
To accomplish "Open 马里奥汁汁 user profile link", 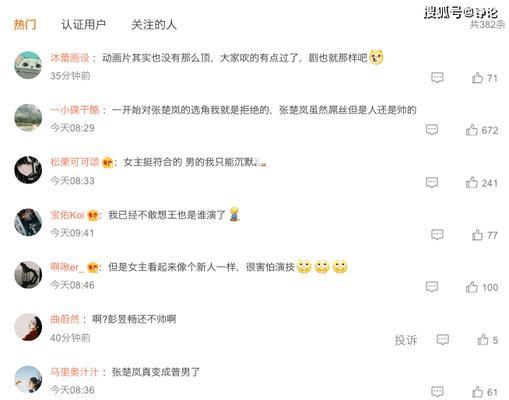I will tap(74, 372).
